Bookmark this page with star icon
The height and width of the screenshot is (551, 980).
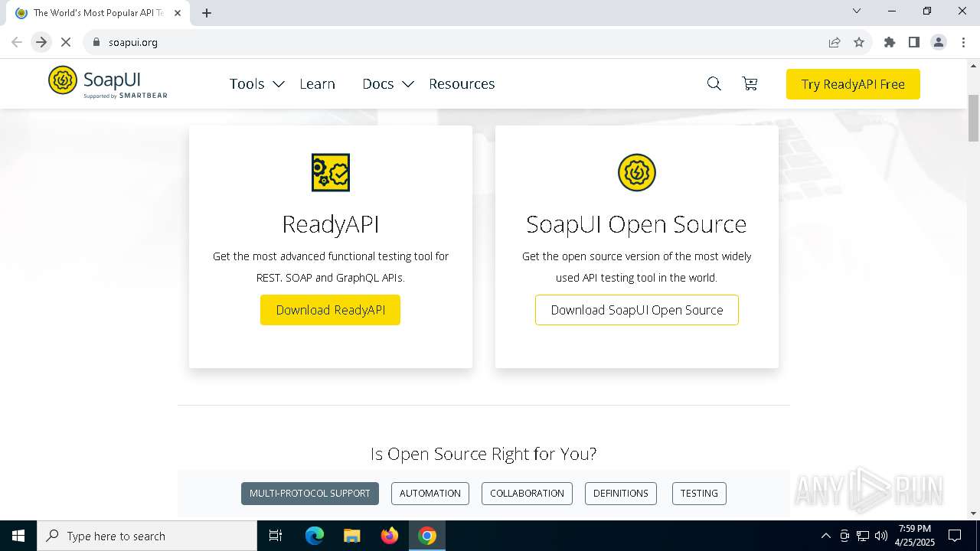point(859,42)
